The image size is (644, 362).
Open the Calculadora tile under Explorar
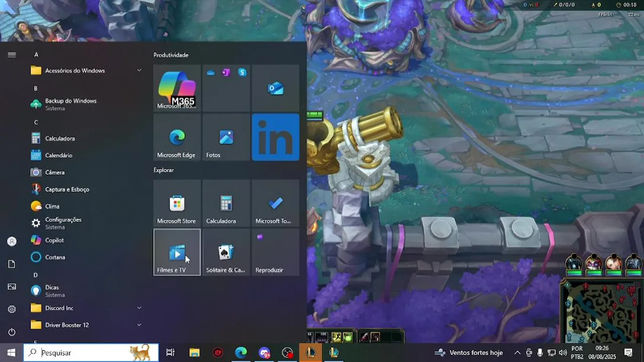[226, 203]
